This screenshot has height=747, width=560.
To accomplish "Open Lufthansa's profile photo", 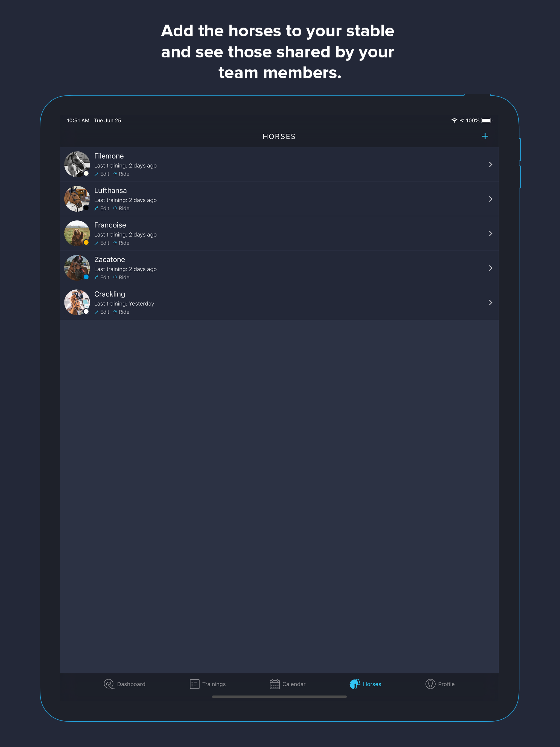I will pyautogui.click(x=77, y=199).
